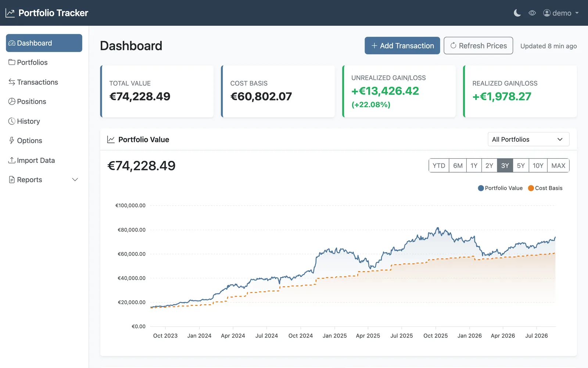Screen dimensions: 588x368
Task: Click the €100,000.00 y-axis label
Action: [130, 205]
